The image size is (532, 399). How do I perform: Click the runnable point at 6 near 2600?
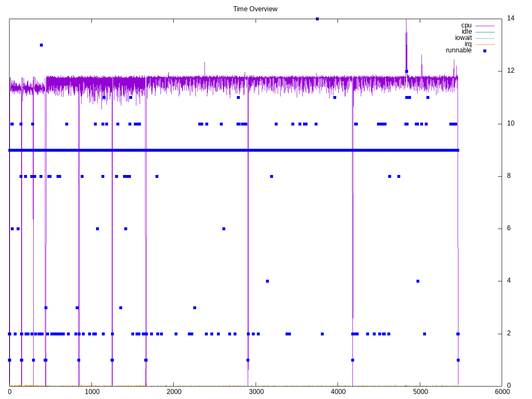(224, 229)
